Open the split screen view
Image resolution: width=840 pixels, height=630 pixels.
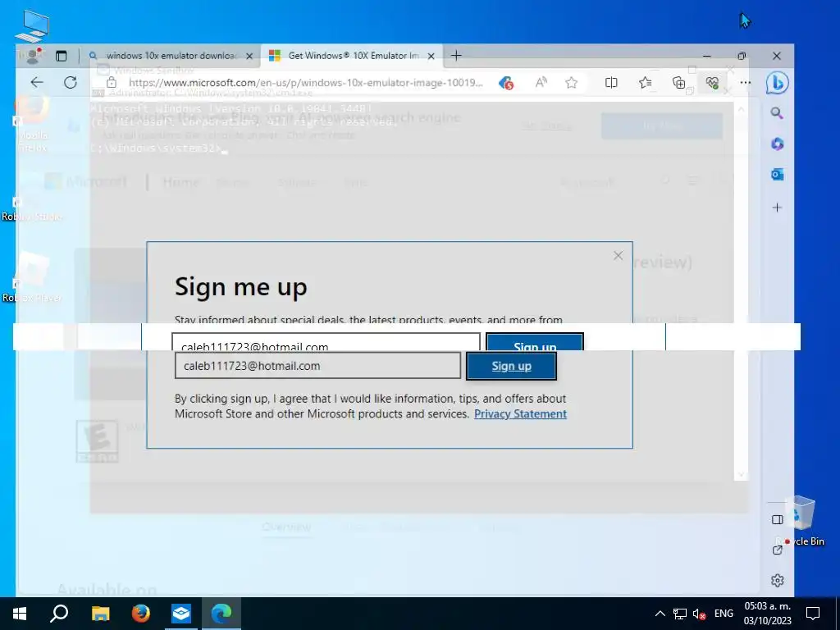coord(611,83)
